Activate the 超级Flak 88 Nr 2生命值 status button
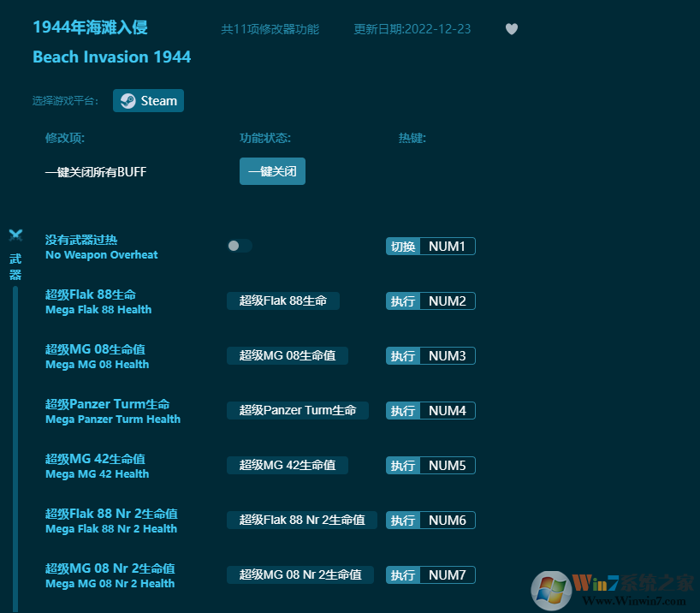The image size is (700, 613). [x=302, y=520]
